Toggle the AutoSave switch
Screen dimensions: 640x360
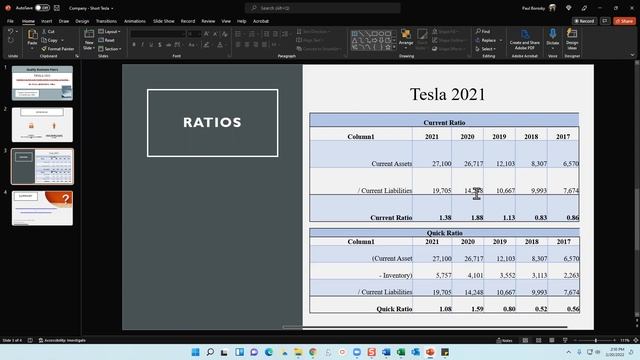tap(42, 8)
